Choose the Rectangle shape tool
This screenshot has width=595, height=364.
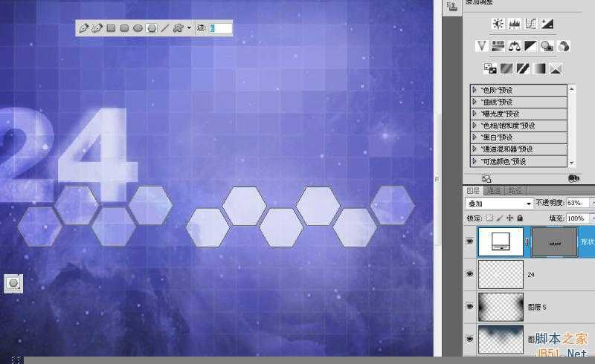(x=111, y=28)
